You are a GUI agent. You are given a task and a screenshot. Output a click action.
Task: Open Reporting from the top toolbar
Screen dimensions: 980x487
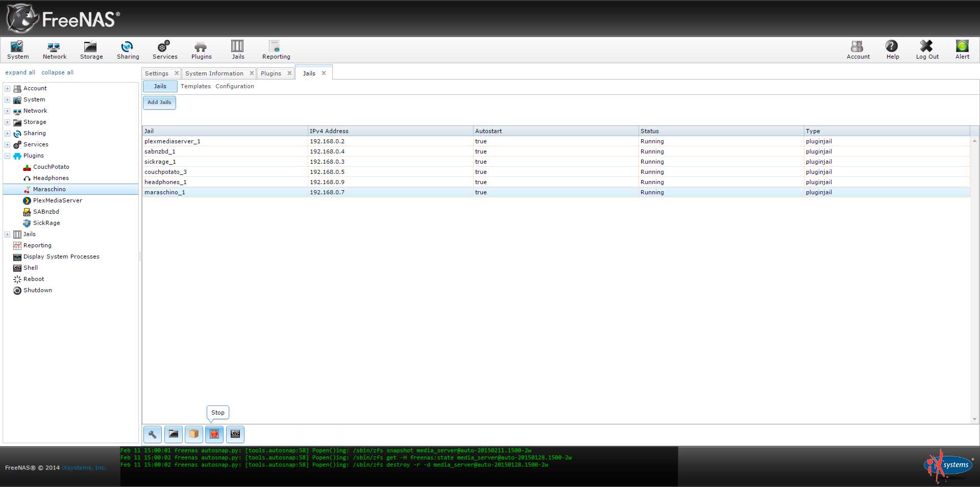[276, 50]
